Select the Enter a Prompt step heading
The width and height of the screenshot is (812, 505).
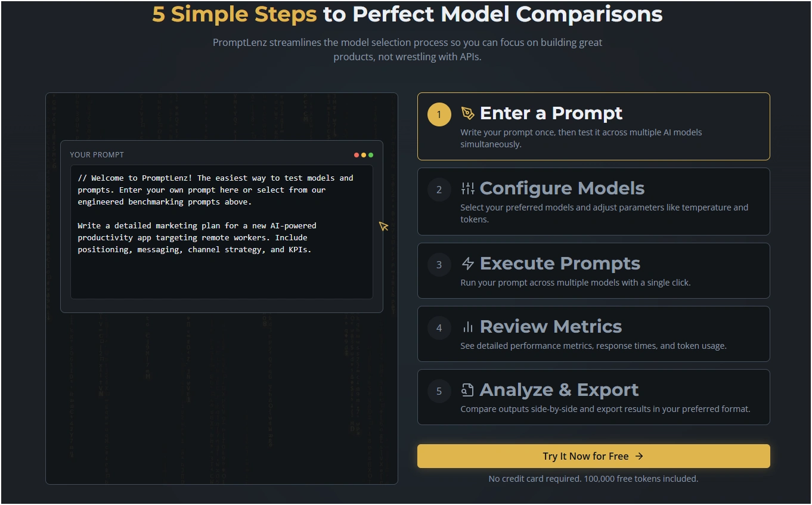551,113
